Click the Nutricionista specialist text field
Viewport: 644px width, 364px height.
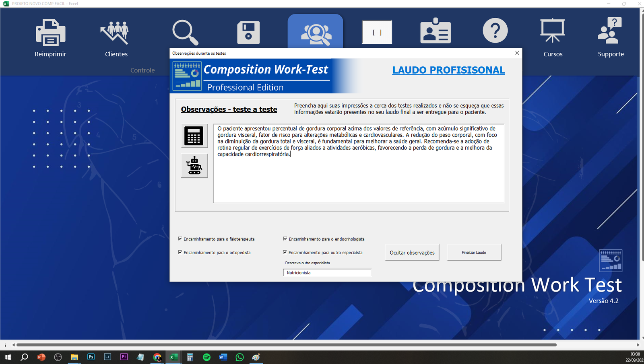pyautogui.click(x=327, y=273)
